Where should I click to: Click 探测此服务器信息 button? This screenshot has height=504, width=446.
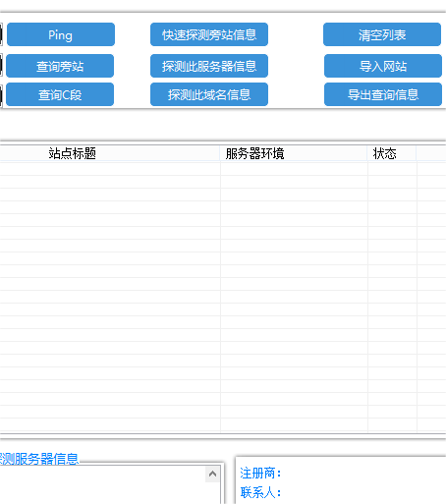[x=209, y=66]
